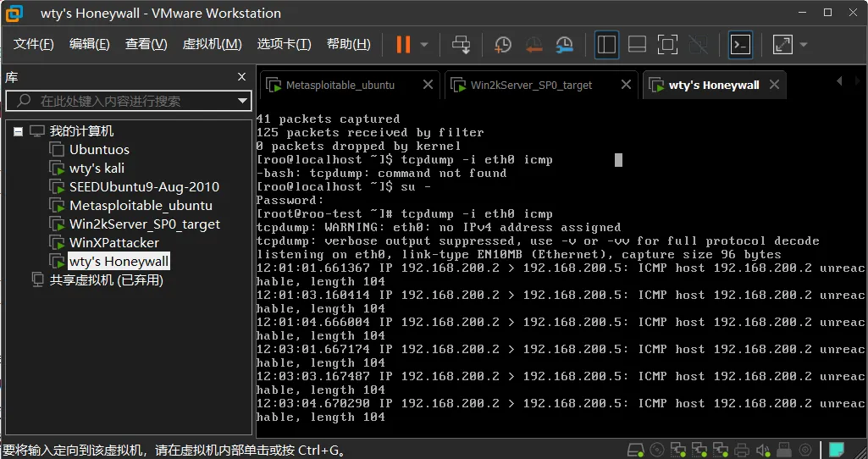Screen dimensions: 868x459
Task: Click the stretch guest display icon
Action: (782, 44)
